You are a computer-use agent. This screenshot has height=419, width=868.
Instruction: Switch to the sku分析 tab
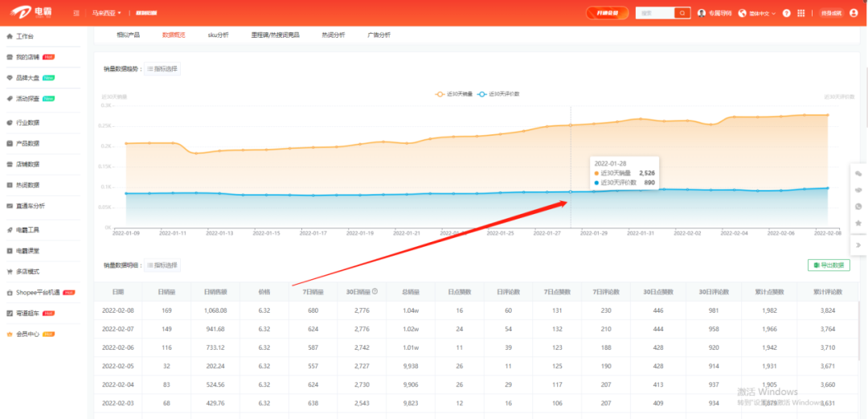coord(218,35)
